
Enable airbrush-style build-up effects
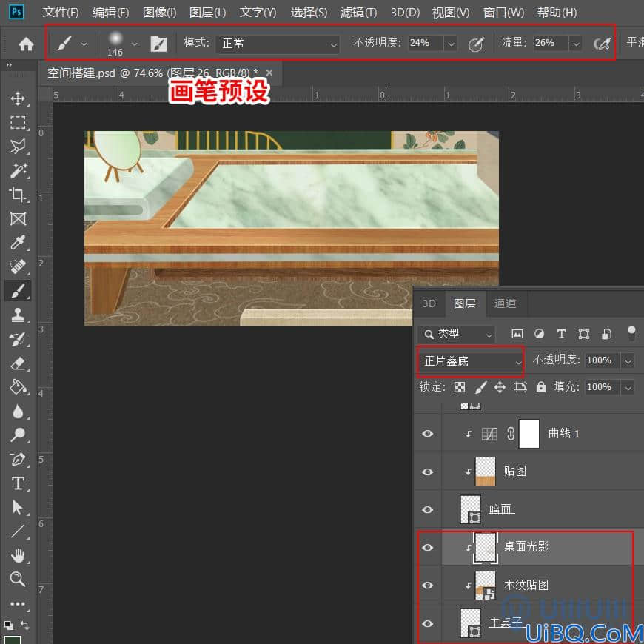pos(602,44)
